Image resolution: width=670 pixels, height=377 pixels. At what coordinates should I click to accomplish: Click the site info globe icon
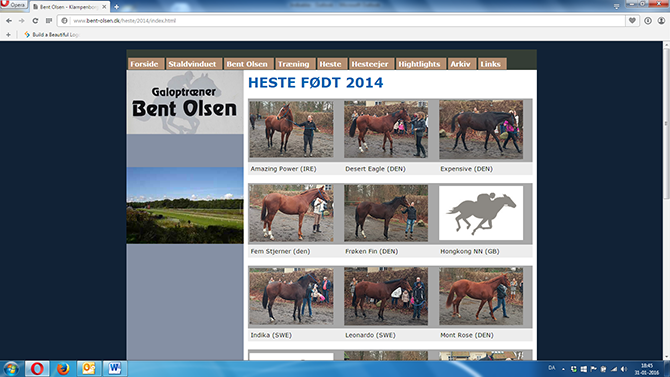pos(65,21)
